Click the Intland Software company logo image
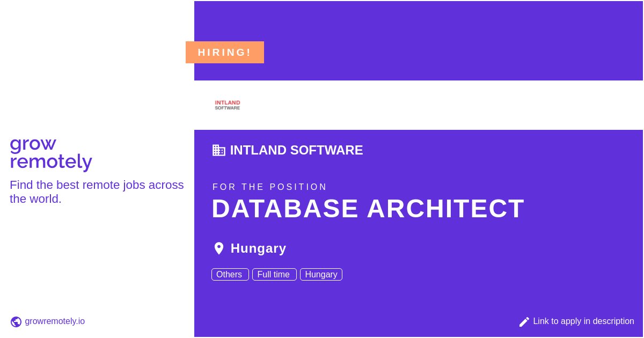Viewport: 644px width, 338px height. coord(227,105)
